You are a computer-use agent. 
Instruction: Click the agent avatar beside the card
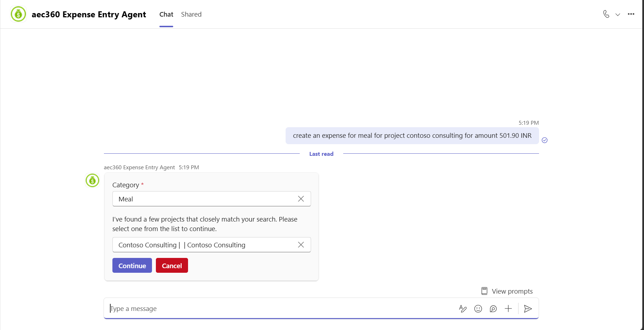pos(93,181)
